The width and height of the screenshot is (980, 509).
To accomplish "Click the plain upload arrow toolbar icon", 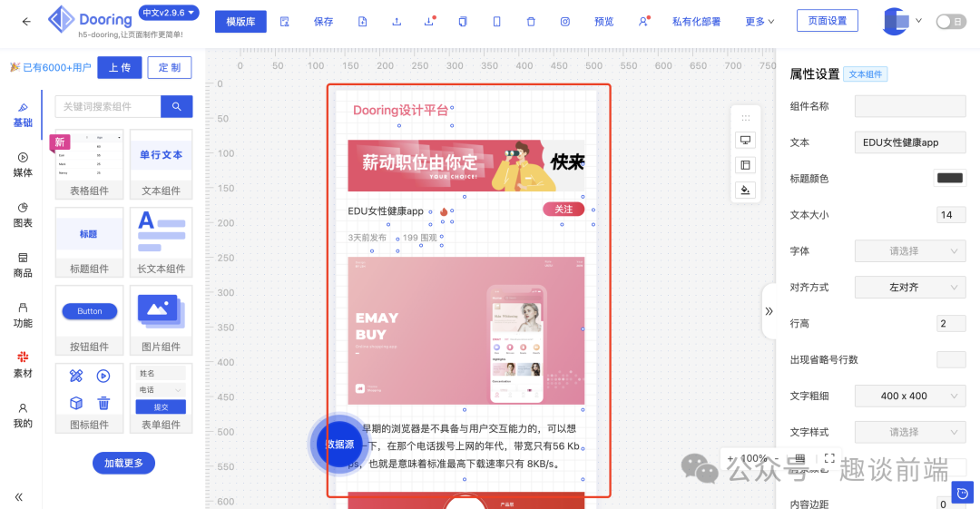I will pos(397,21).
